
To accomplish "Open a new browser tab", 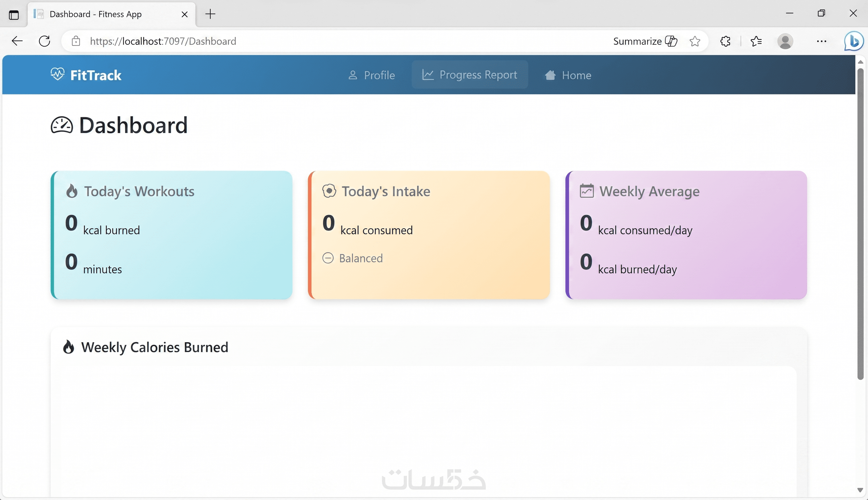I will [210, 14].
